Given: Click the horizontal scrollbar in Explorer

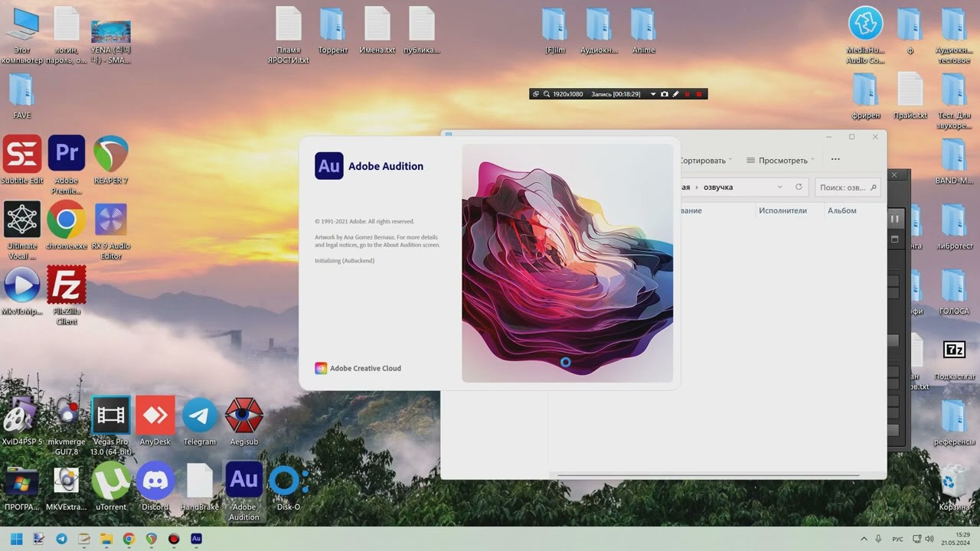Looking at the screenshot, I should pyautogui.click(x=708, y=475).
